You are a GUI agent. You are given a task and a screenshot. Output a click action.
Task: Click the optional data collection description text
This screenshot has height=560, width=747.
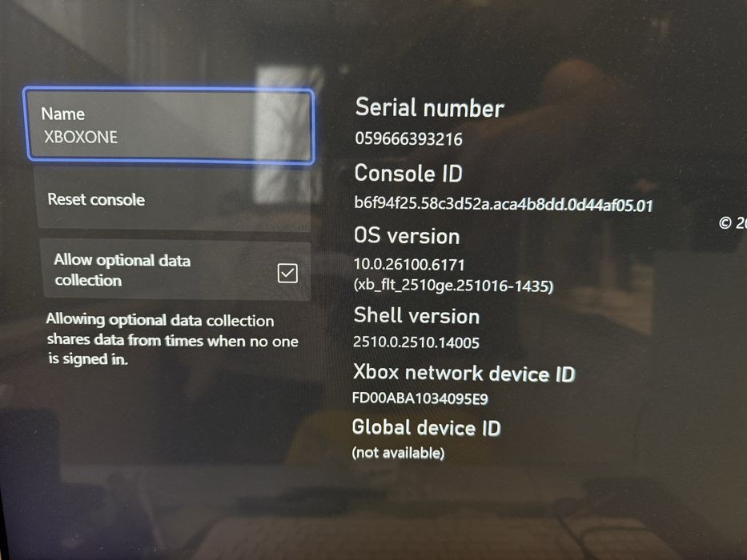click(x=172, y=339)
